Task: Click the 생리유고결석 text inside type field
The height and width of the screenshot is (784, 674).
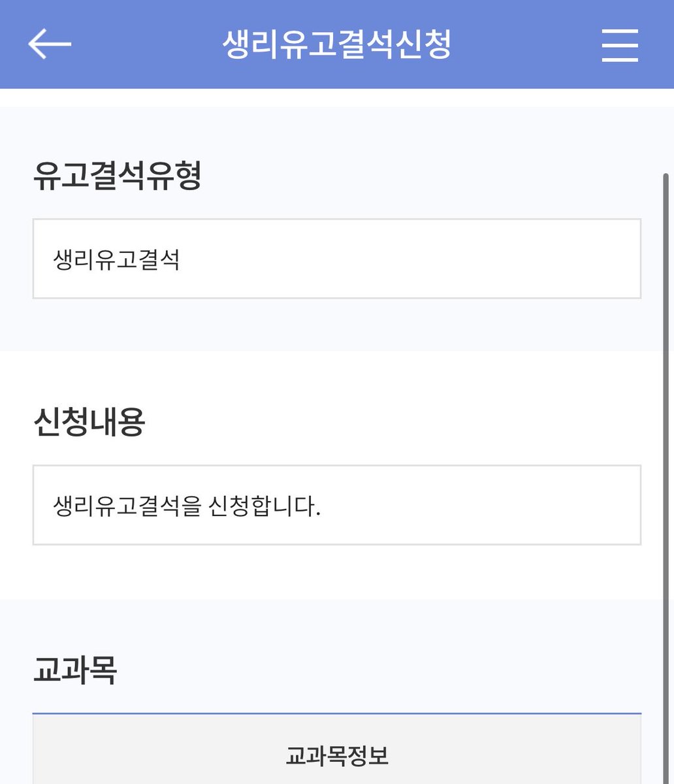Action: point(117,259)
